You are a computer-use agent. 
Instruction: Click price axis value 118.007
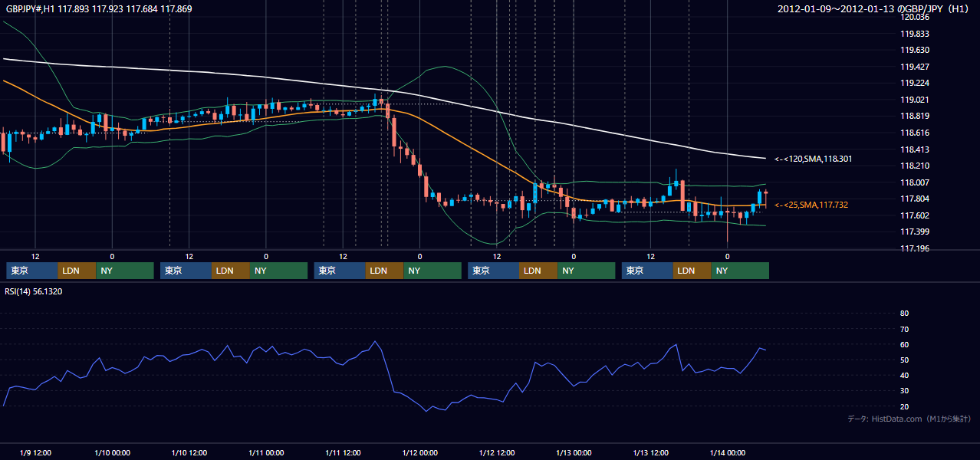click(x=914, y=182)
